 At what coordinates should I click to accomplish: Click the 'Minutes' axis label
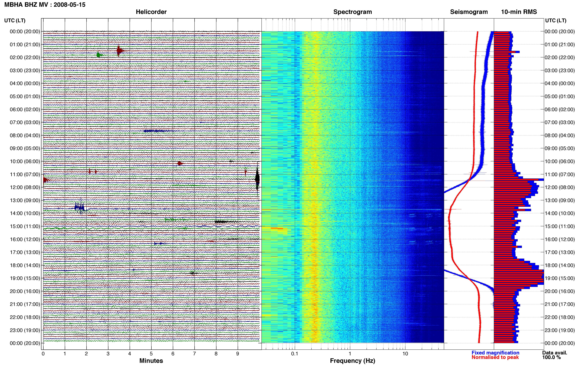click(151, 361)
